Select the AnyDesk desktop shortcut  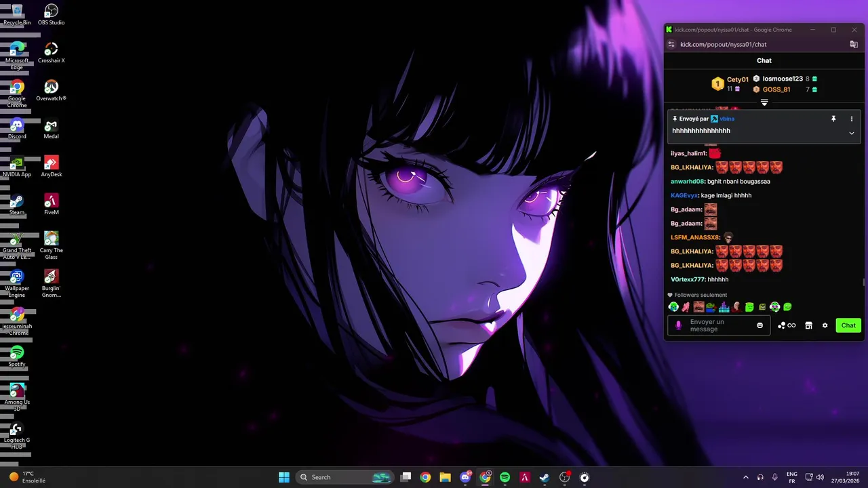tap(51, 166)
